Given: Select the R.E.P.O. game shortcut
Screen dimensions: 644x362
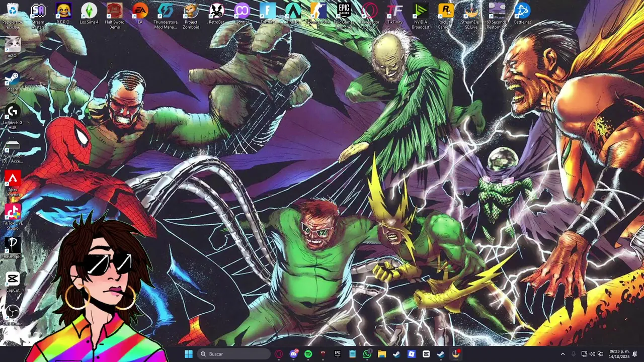Looking at the screenshot, I should 63,14.
